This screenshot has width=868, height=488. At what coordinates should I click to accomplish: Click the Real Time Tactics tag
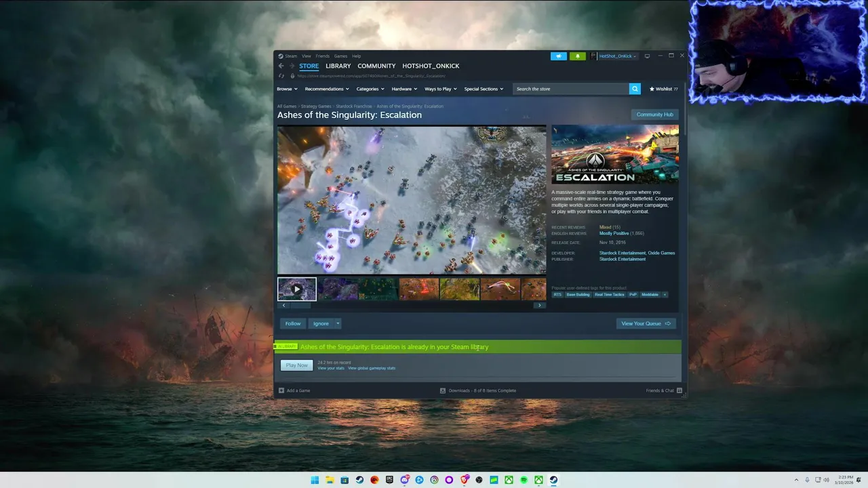click(610, 295)
